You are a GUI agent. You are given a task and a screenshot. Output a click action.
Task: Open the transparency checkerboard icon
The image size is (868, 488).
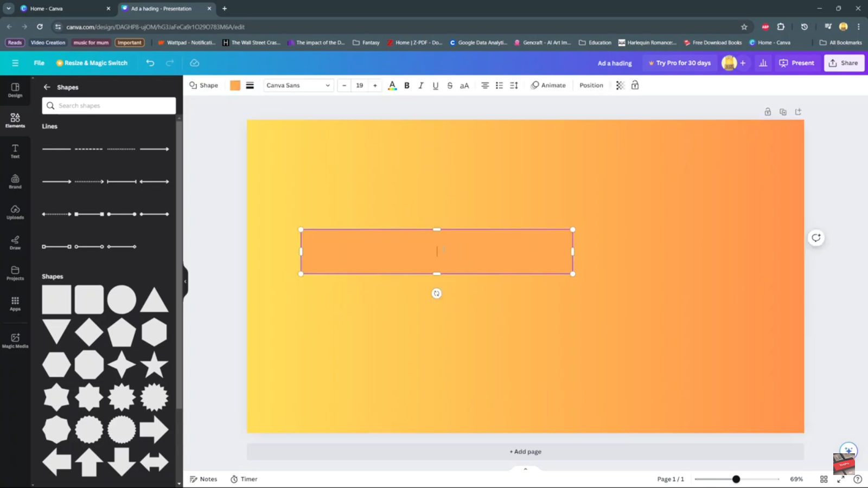point(620,85)
